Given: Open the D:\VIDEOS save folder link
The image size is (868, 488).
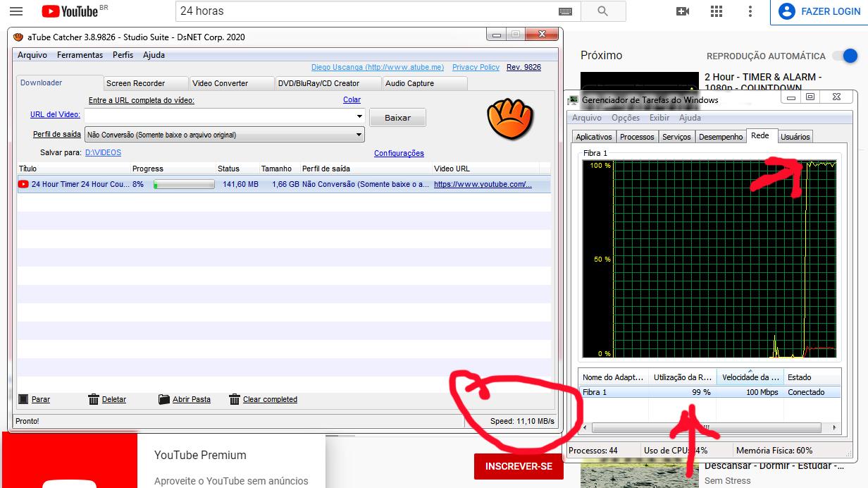Looking at the screenshot, I should pyautogui.click(x=103, y=152).
